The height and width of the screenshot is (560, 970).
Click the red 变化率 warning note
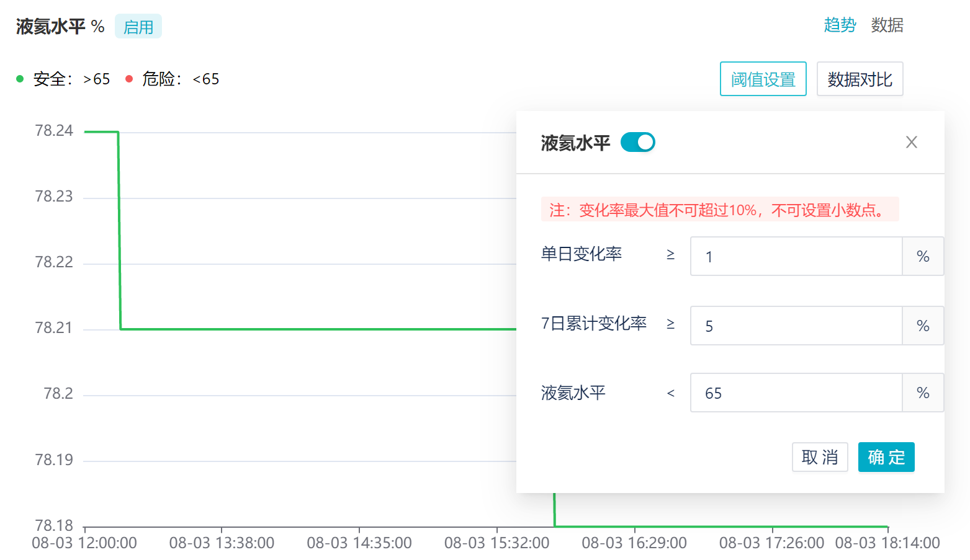tap(719, 210)
